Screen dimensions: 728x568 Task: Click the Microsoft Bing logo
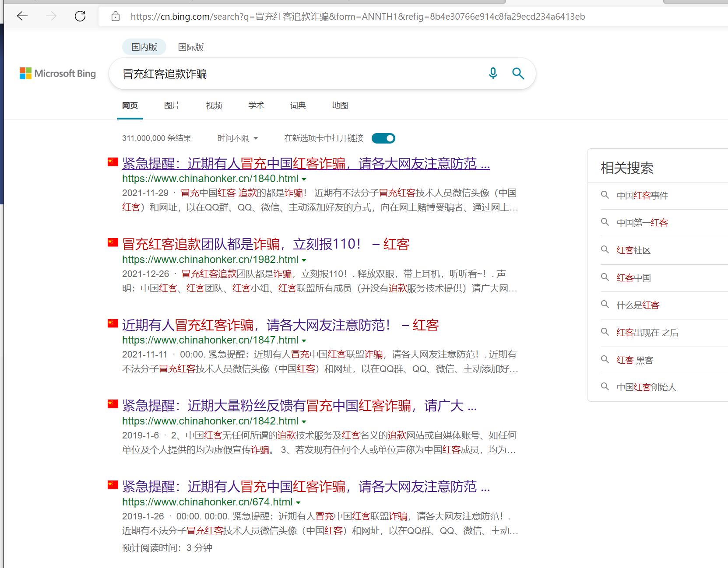[x=58, y=74]
